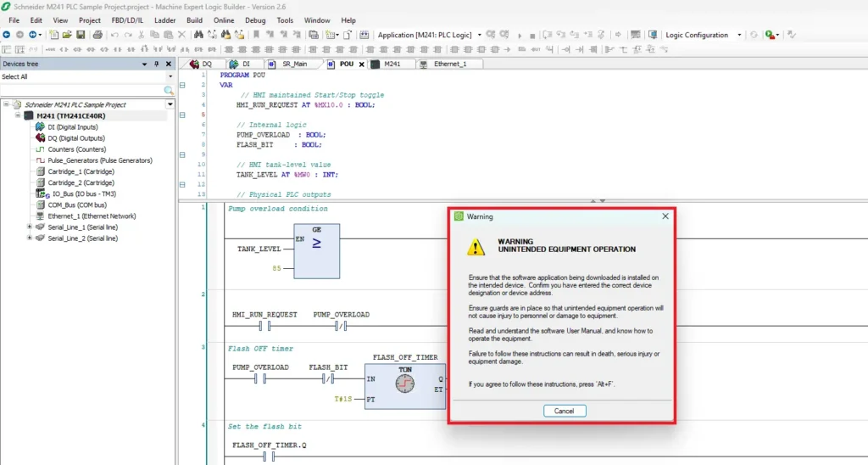The width and height of the screenshot is (868, 465).
Task: Open the File menu
Action: point(14,20)
